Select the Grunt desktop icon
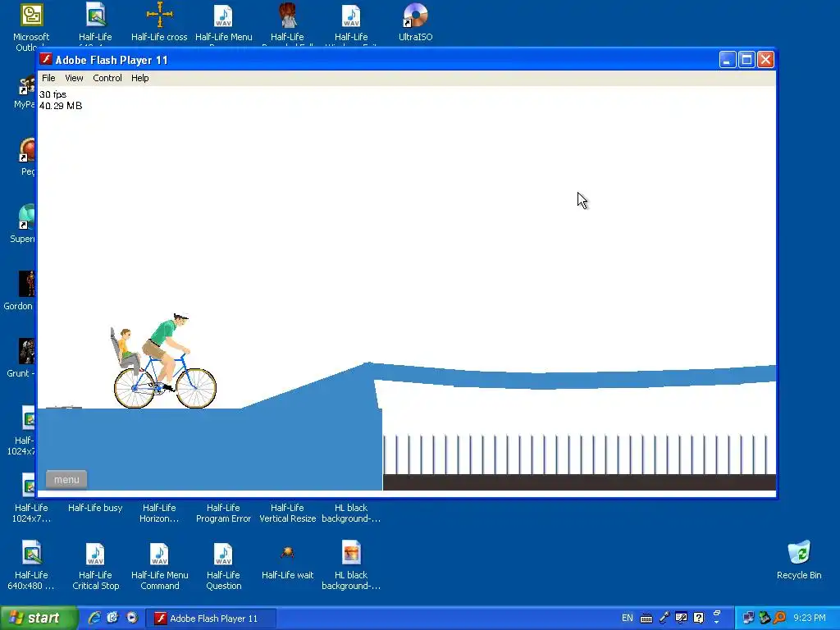840x630 pixels. (26, 351)
